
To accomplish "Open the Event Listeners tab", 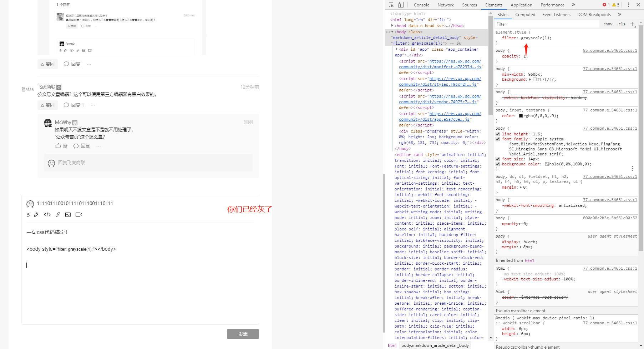I will 556,15.
